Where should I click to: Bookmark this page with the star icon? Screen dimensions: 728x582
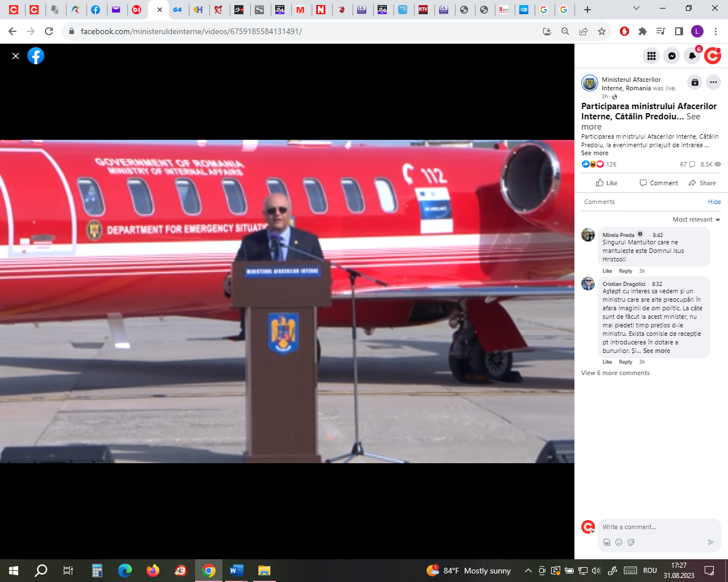(602, 31)
